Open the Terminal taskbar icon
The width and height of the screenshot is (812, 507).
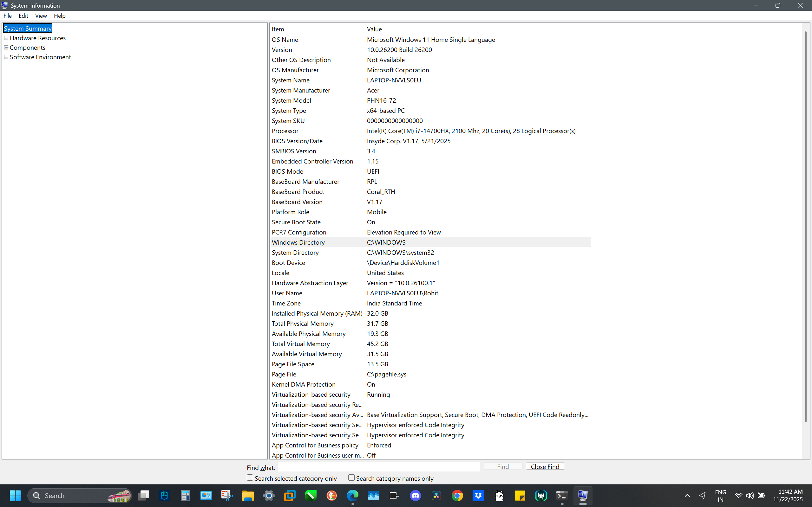pyautogui.click(x=562, y=496)
